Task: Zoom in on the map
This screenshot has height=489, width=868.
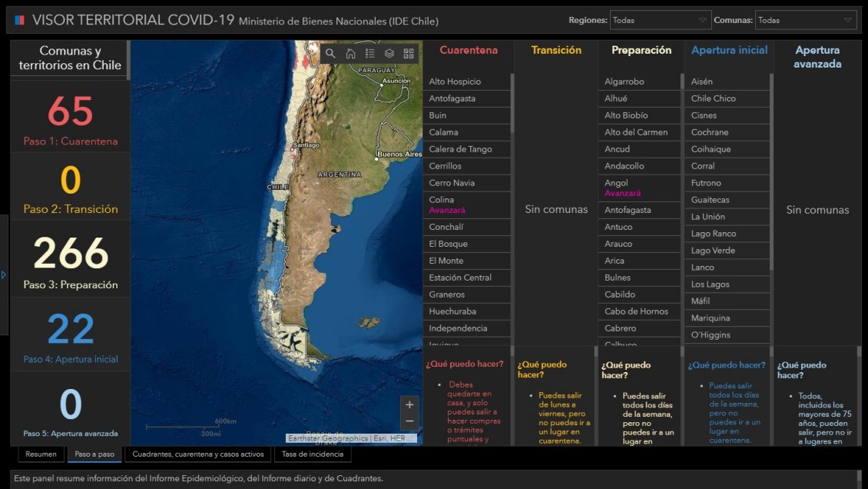Action: click(409, 404)
